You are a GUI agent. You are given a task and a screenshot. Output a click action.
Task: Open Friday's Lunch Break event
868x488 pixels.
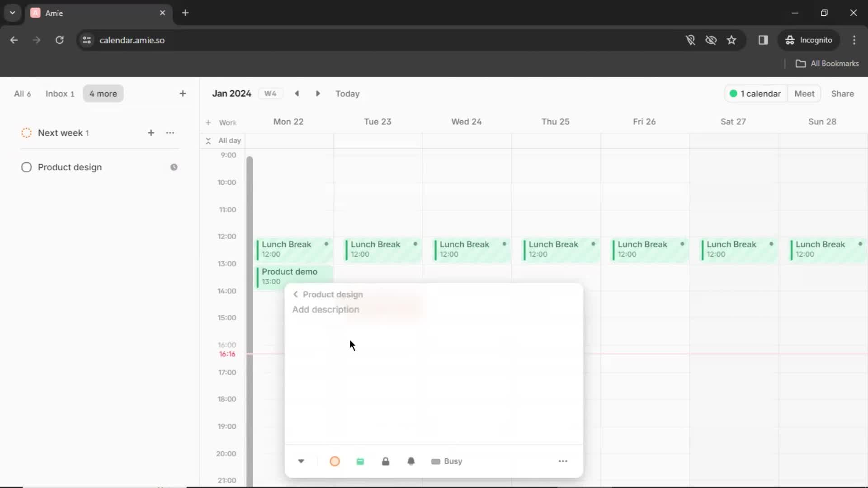tap(650, 249)
